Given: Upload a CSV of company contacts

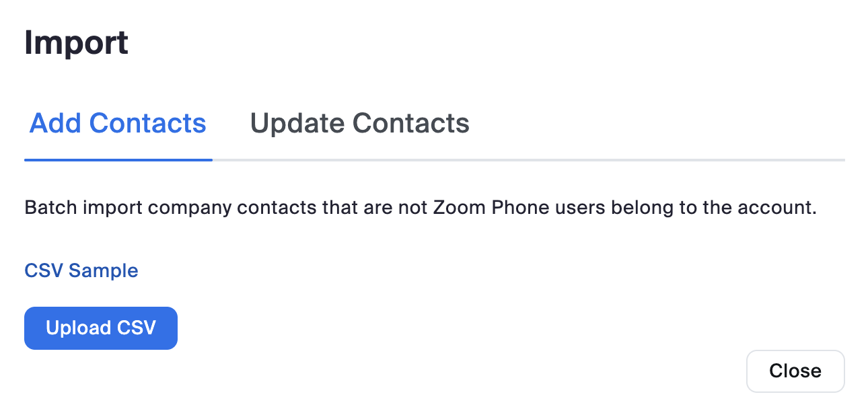Looking at the screenshot, I should coord(101,328).
